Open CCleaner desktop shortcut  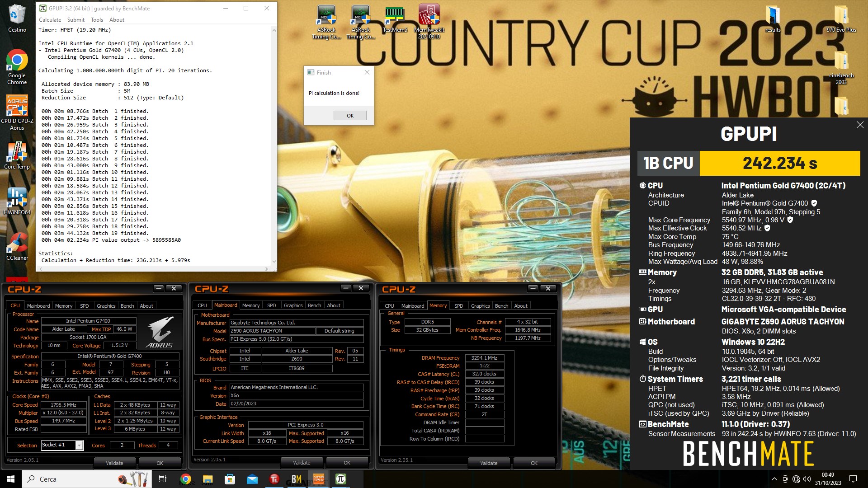pyautogui.click(x=17, y=246)
